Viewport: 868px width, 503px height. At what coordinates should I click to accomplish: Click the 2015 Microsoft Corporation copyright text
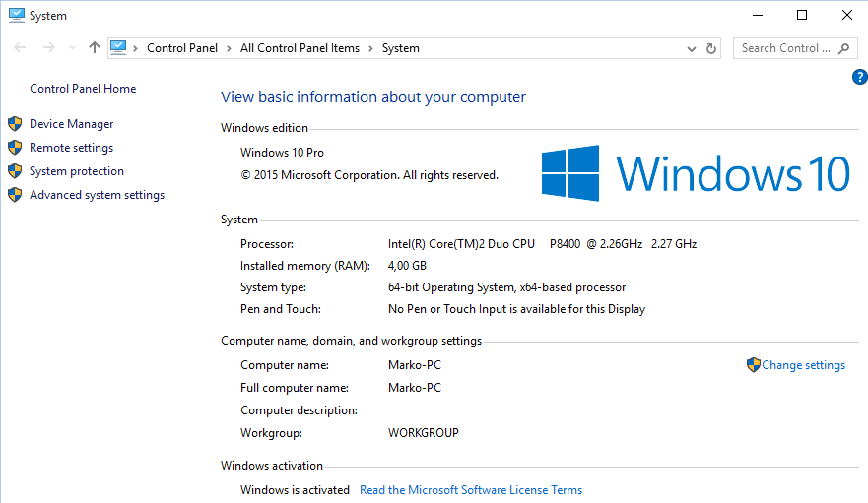[369, 175]
